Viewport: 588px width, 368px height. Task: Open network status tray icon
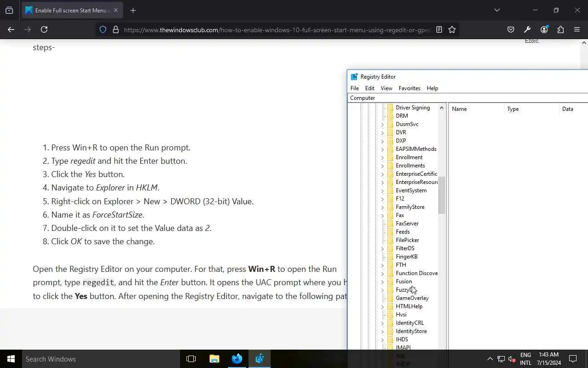pyautogui.click(x=501, y=359)
